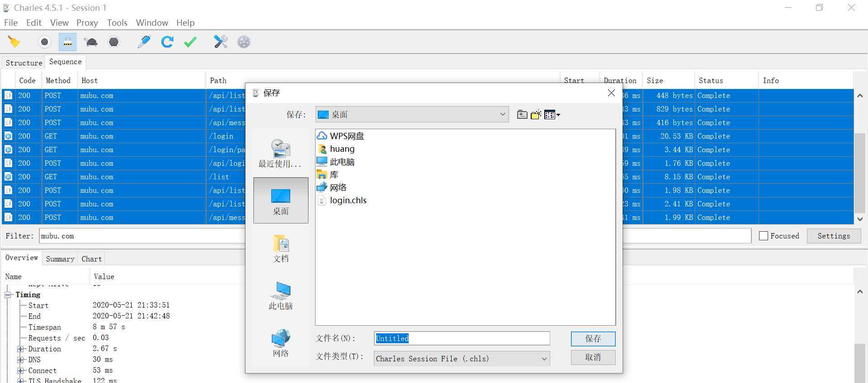Viewport: 868px width, 383px height.
Task: Select the recently used places icon
Action: pos(280,154)
